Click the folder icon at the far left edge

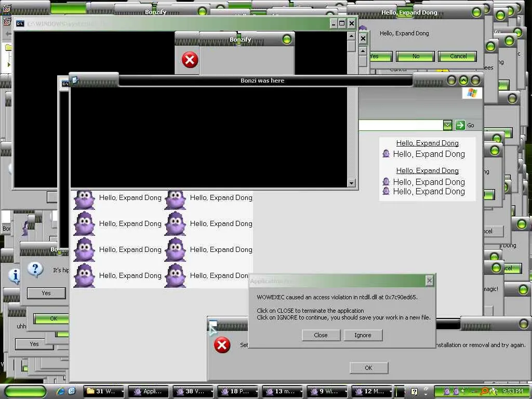pyautogui.click(x=8, y=47)
